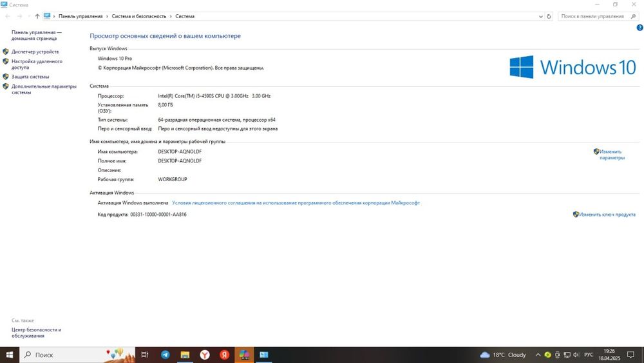Image resolution: width=644 pixels, height=363 pixels.
Task: Switch input language РУС indicator
Action: [x=589, y=355]
